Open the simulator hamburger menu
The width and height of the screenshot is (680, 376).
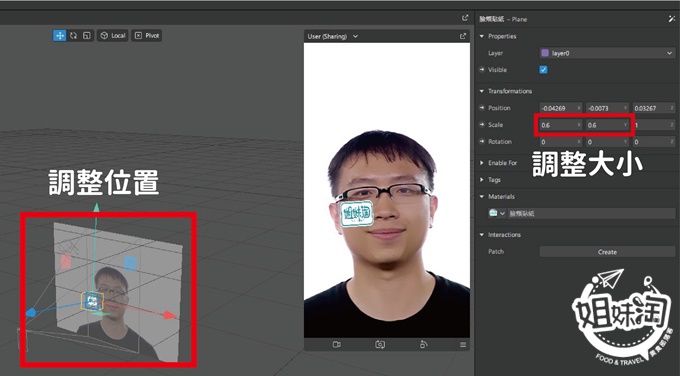click(x=463, y=345)
